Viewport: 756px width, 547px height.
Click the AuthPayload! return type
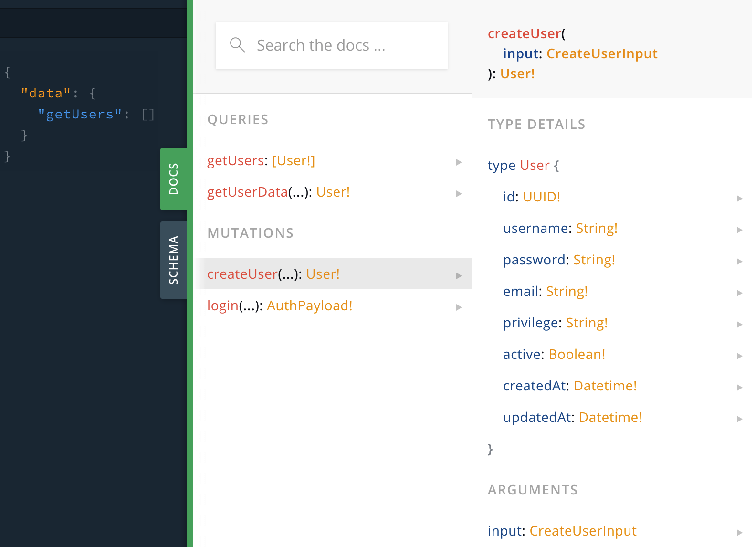[309, 306]
